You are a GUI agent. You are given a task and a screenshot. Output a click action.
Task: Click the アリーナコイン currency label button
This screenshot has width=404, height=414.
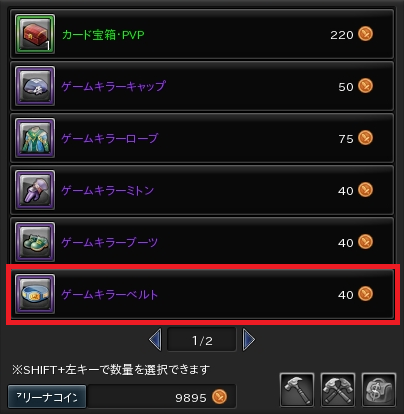tap(47, 397)
